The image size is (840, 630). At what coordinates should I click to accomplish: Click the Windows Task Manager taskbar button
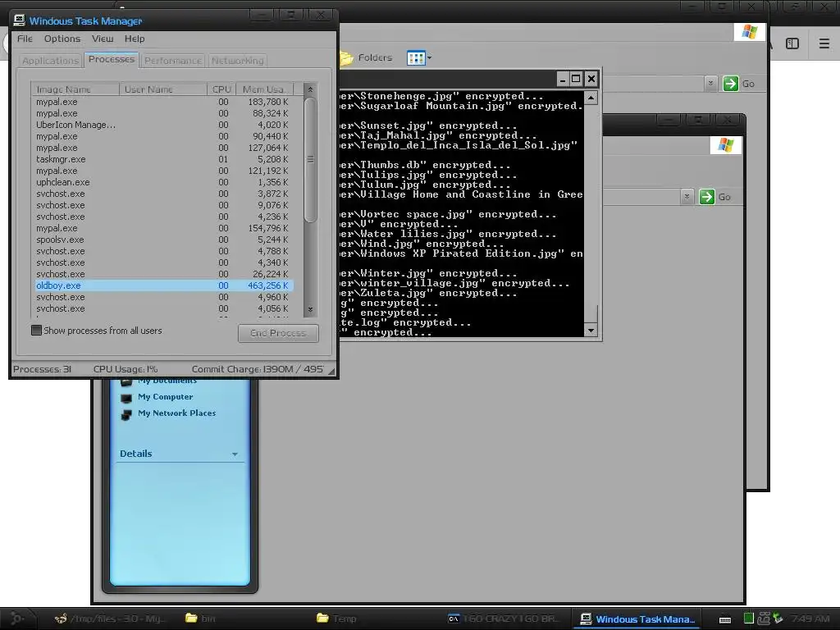[637, 619]
